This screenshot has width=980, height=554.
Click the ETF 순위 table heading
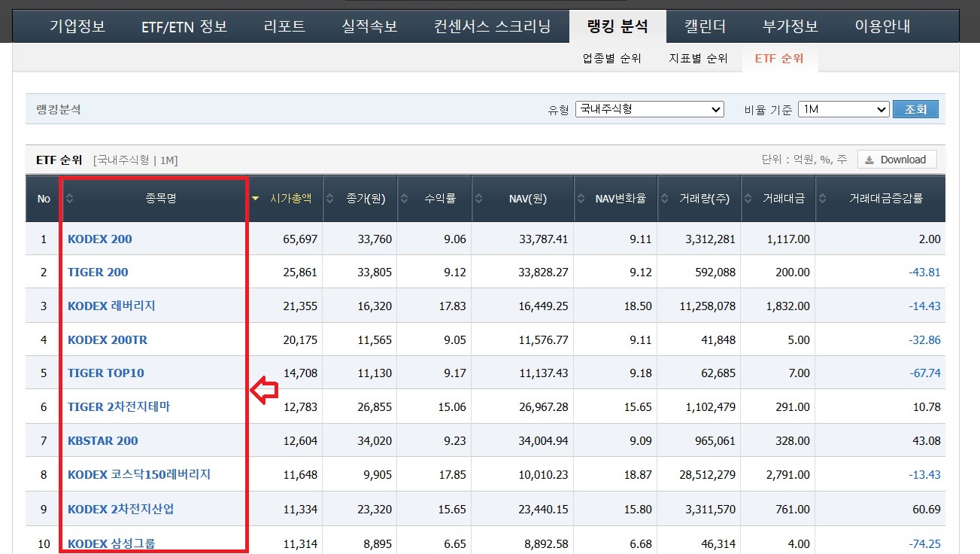coord(59,160)
